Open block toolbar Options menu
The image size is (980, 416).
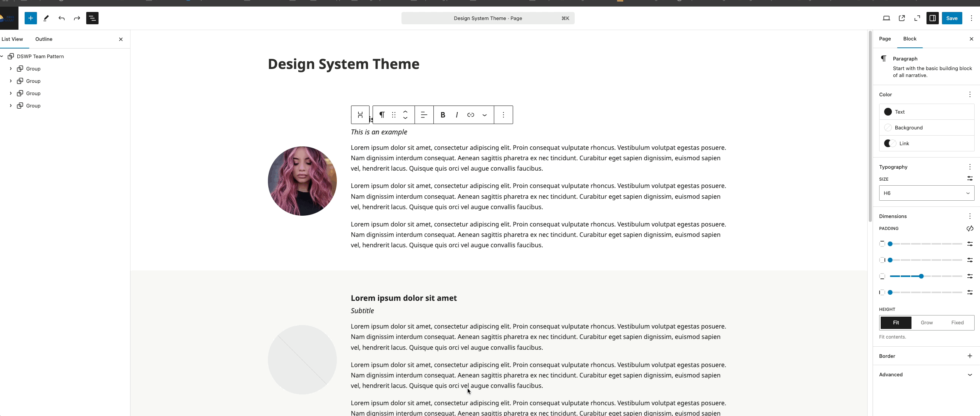(x=503, y=115)
